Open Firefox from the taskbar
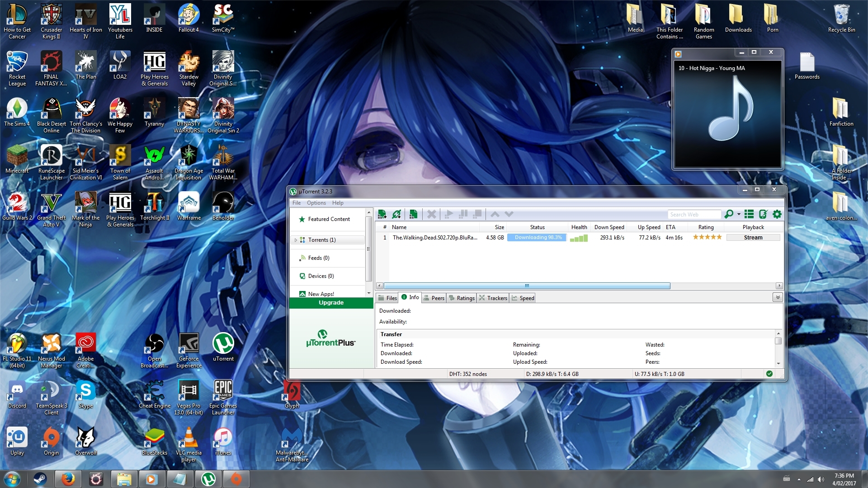 click(x=68, y=479)
